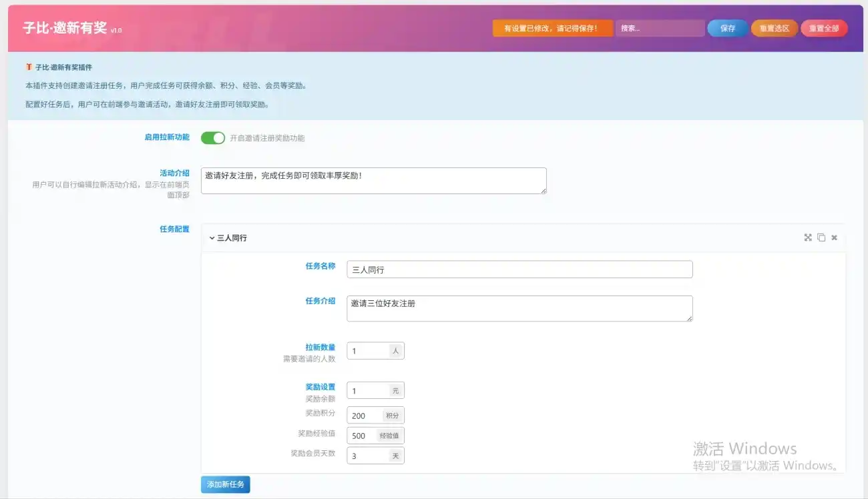Click the 添加新任务 button
This screenshot has height=499, width=868.
[225, 484]
